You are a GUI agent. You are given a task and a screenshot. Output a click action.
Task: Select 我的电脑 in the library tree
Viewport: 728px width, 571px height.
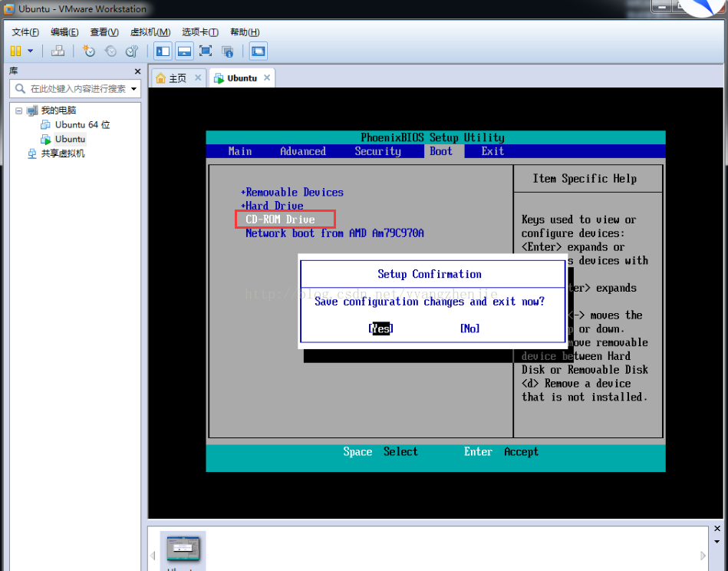(x=58, y=111)
